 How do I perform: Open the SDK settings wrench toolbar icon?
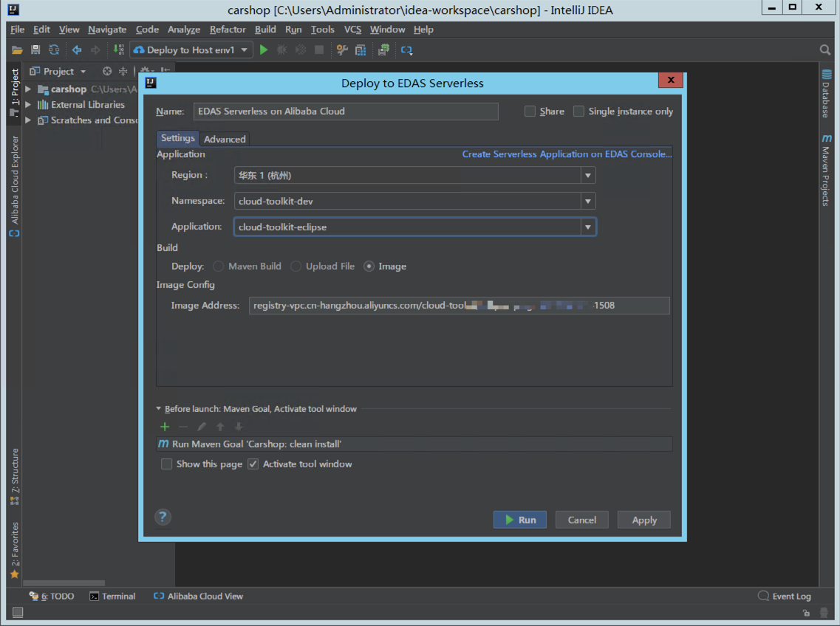coord(342,49)
